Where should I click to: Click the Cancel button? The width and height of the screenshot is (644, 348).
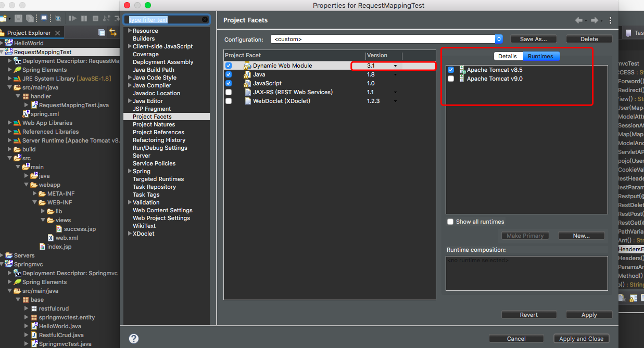[x=516, y=339]
